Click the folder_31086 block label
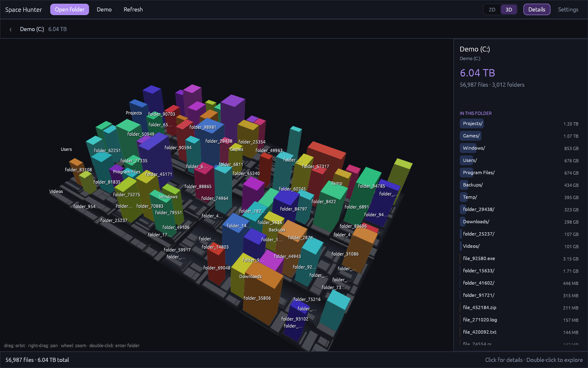 pyautogui.click(x=345, y=254)
